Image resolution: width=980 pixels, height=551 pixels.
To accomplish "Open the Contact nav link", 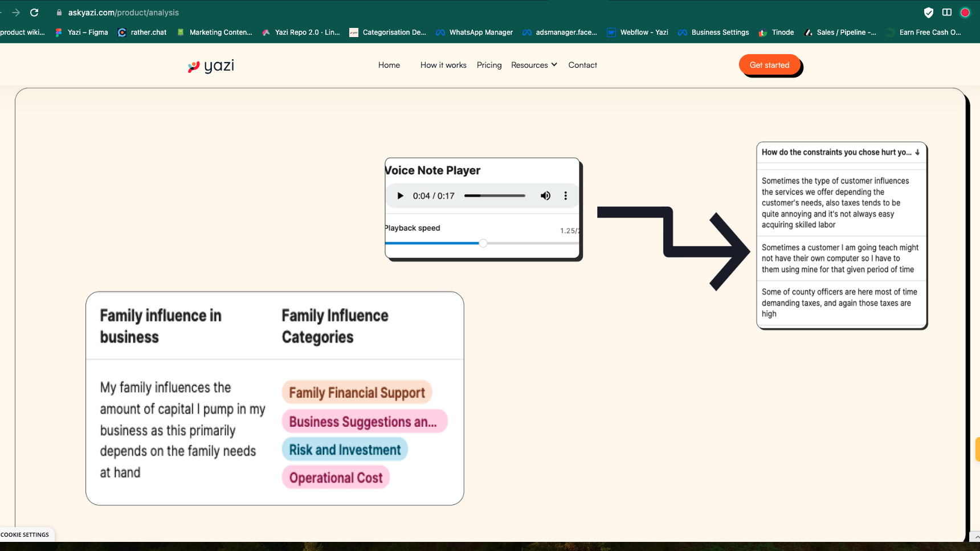I will click(x=583, y=65).
